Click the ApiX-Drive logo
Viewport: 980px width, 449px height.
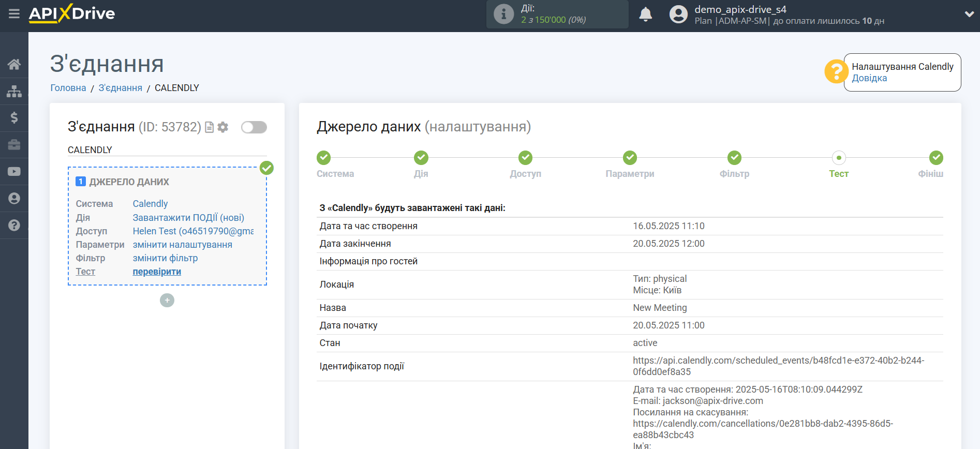tap(72, 13)
